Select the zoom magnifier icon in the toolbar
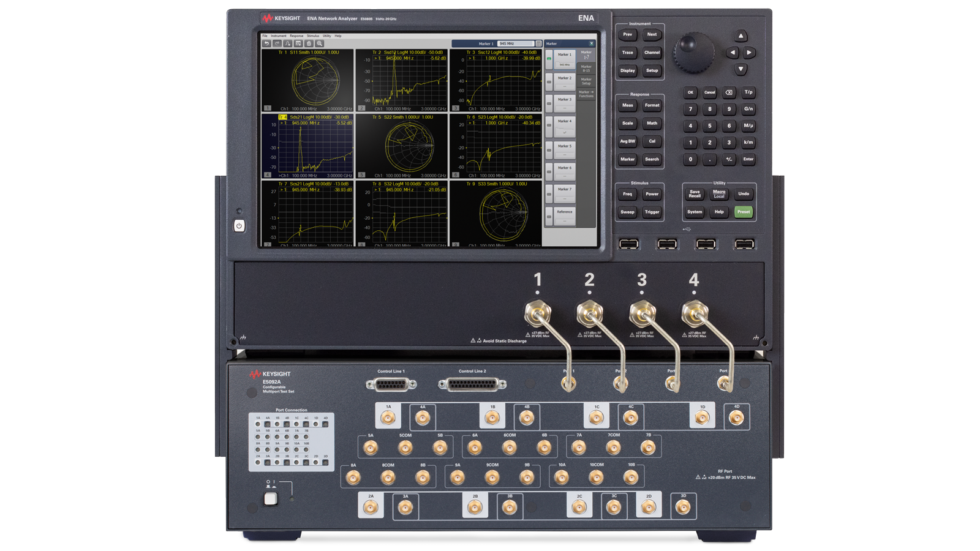The width and height of the screenshot is (980, 551). [x=320, y=43]
